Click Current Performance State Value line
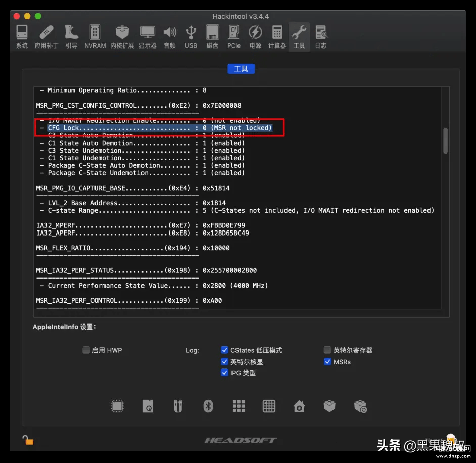476x463 pixels. (154, 286)
